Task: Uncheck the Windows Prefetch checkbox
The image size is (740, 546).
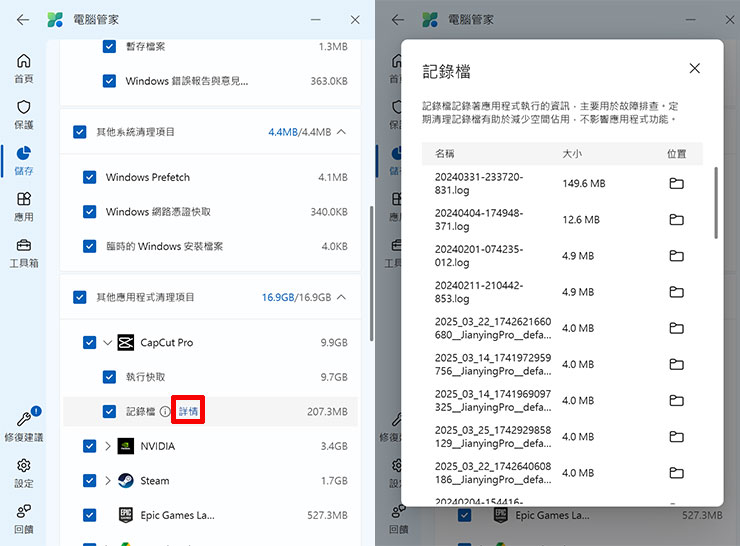Action: point(89,177)
